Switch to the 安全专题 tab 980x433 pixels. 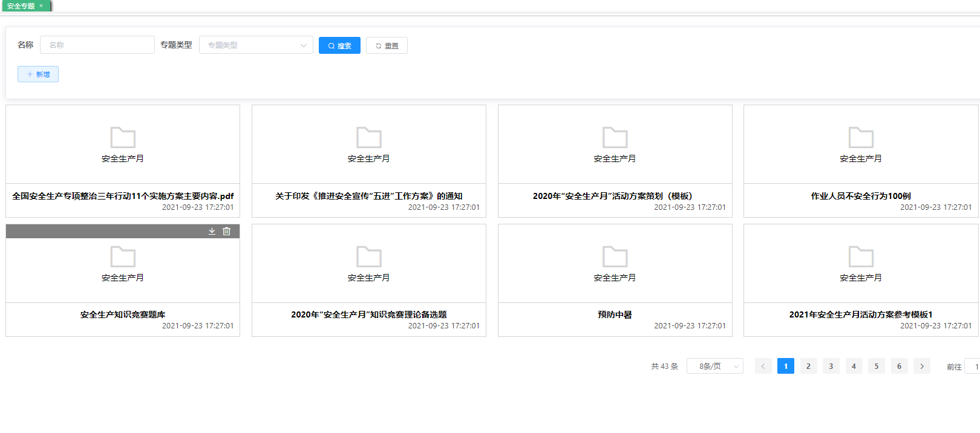(x=21, y=6)
